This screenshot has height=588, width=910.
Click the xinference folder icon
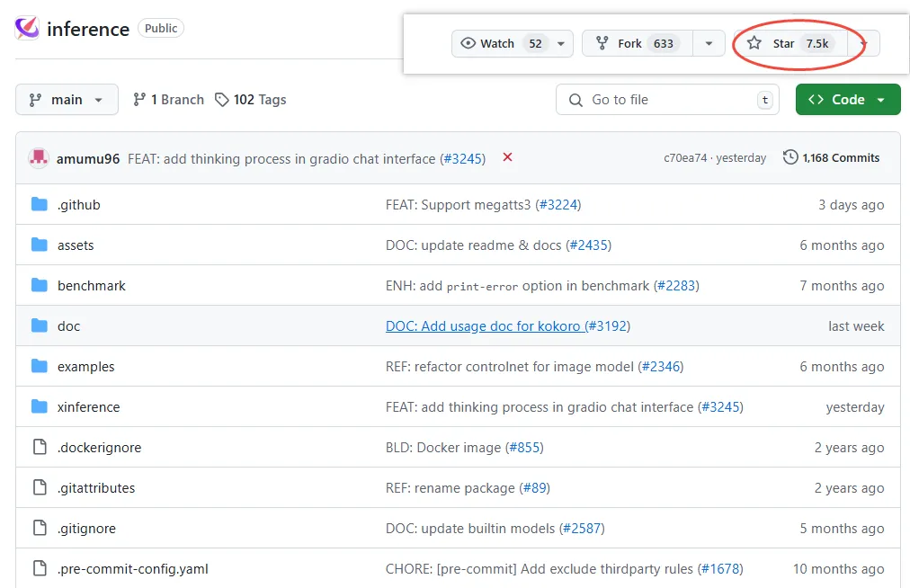(x=39, y=406)
